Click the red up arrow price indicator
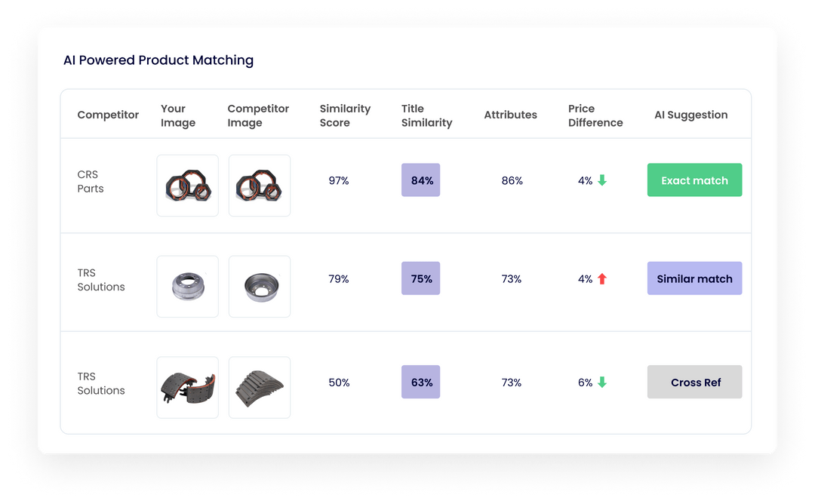Image resolution: width=815 pixels, height=504 pixels. click(602, 279)
